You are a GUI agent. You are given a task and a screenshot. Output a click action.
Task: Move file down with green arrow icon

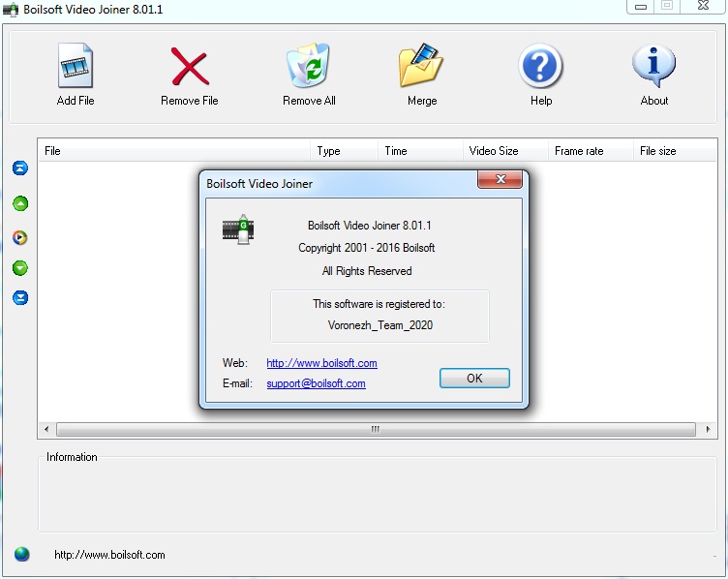(x=20, y=268)
